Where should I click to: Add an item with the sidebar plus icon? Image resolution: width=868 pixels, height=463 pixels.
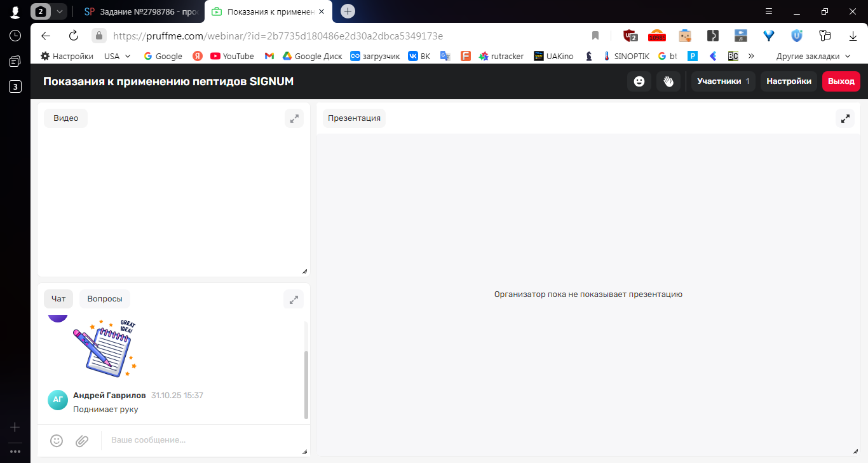click(x=15, y=427)
